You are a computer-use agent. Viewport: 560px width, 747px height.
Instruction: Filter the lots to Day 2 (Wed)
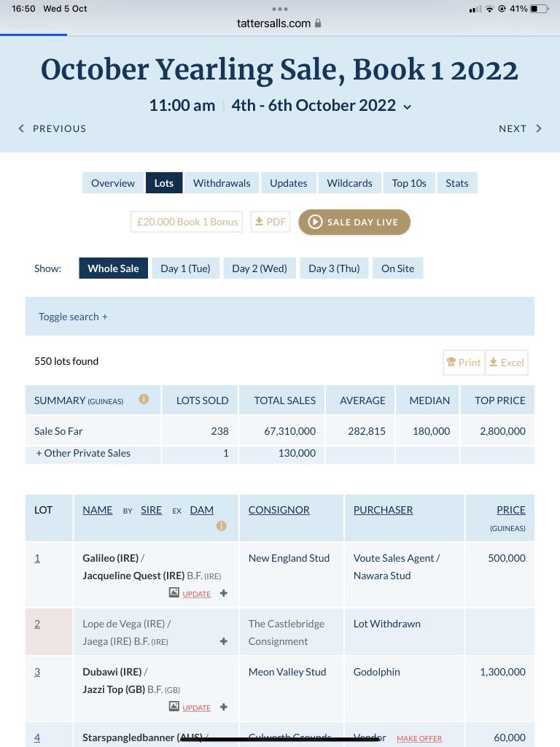[x=260, y=268]
